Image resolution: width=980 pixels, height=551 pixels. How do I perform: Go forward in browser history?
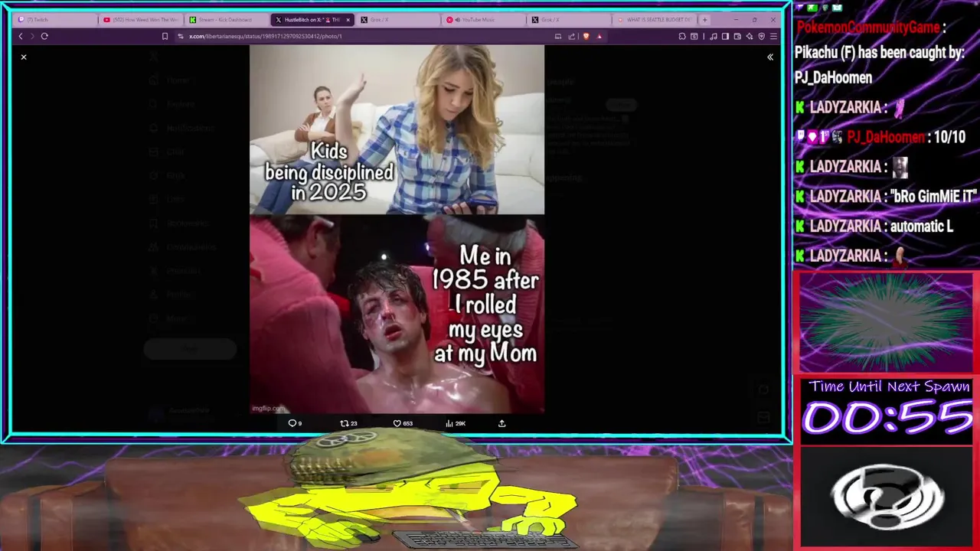tap(32, 36)
